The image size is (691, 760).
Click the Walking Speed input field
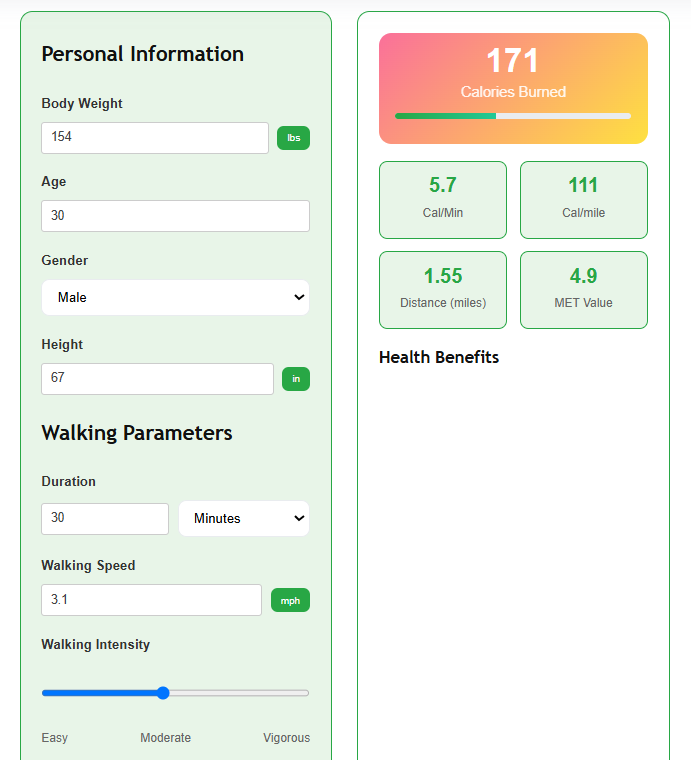pyautogui.click(x=152, y=600)
